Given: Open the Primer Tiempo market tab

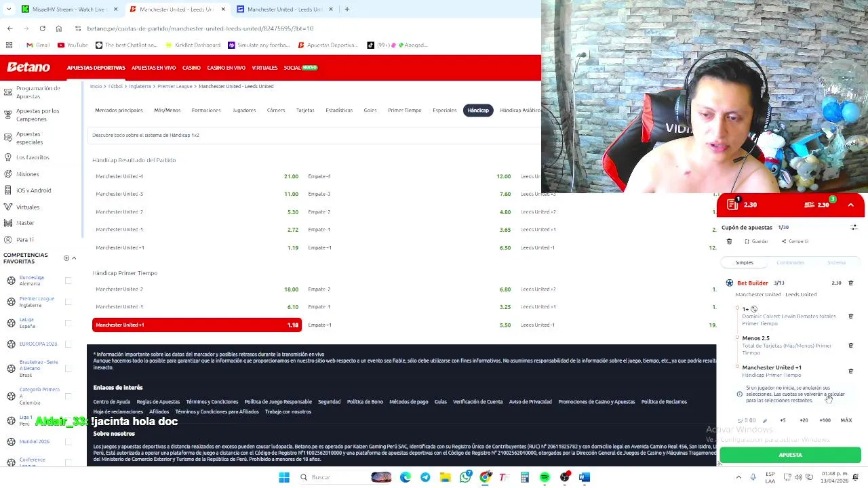Looking at the screenshot, I should pyautogui.click(x=405, y=110).
